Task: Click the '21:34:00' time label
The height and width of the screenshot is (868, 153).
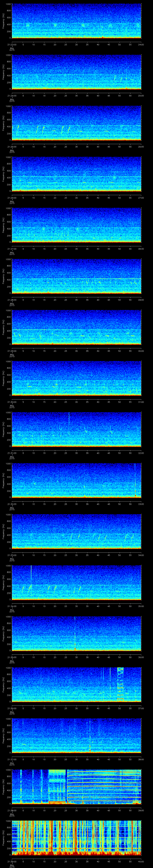Action: click(x=12, y=606)
